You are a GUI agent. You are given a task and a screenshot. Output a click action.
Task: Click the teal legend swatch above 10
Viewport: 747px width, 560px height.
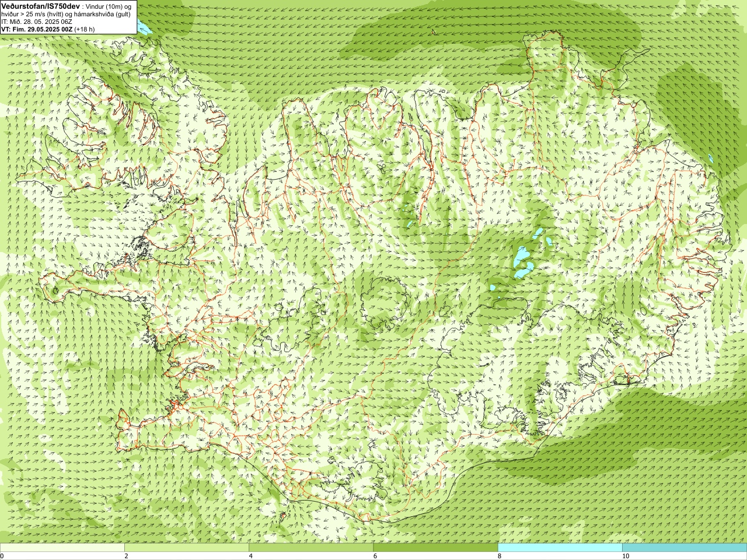coord(685,548)
